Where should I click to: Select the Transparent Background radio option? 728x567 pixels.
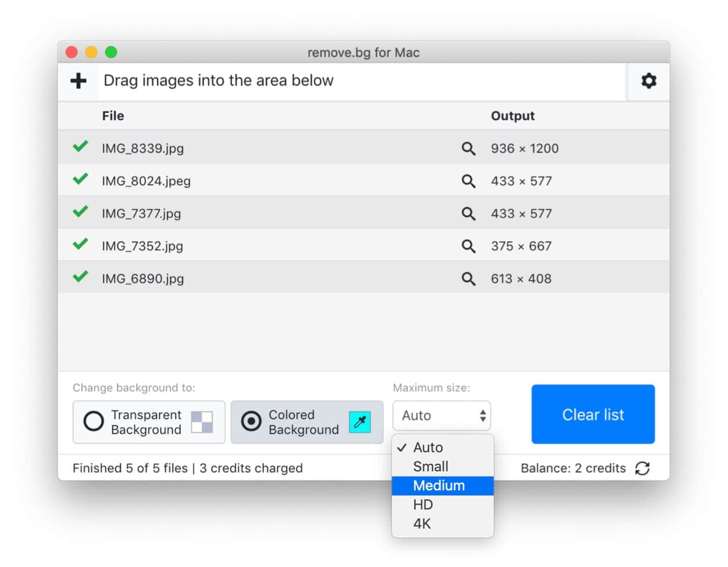(149, 422)
